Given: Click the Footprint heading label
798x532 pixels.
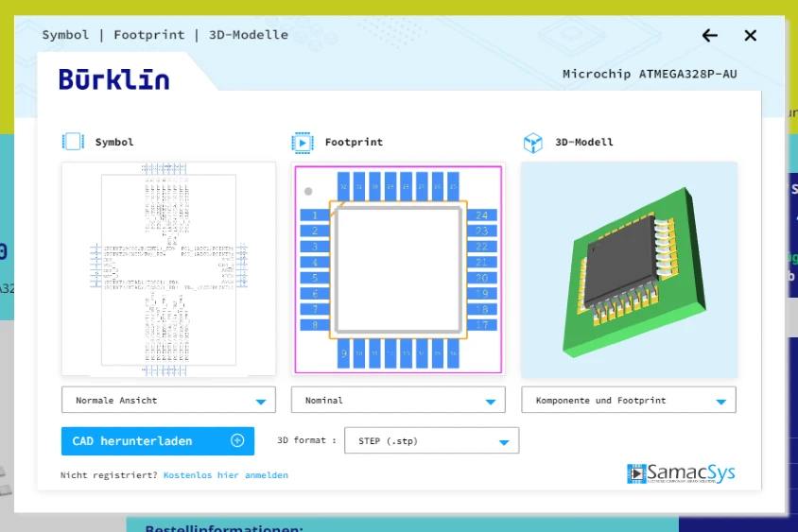Looking at the screenshot, I should (x=354, y=143).
